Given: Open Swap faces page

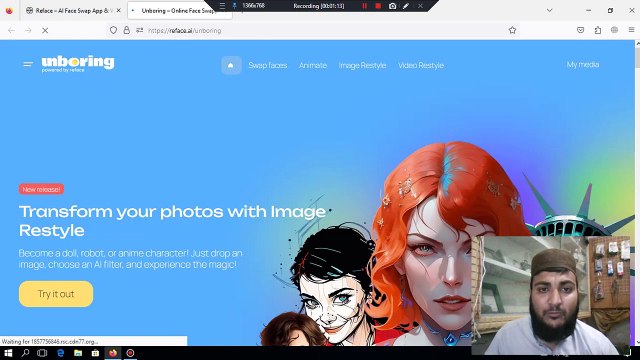Looking at the screenshot, I should point(268,65).
